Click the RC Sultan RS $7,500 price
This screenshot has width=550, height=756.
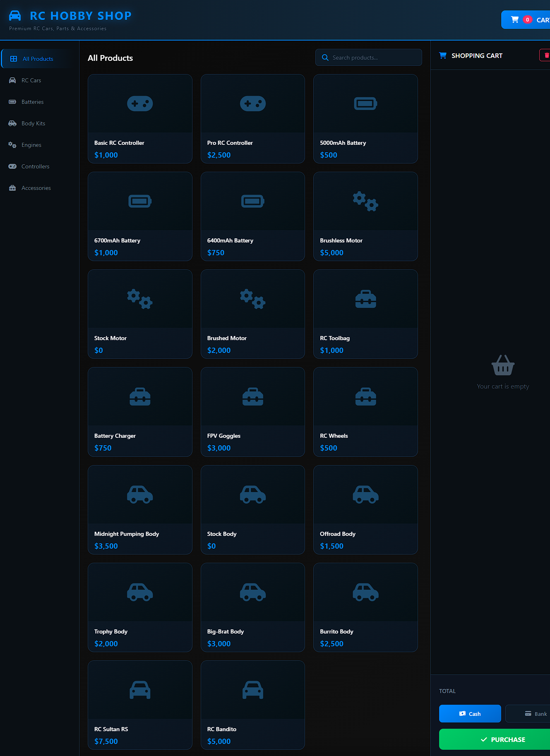106,742
